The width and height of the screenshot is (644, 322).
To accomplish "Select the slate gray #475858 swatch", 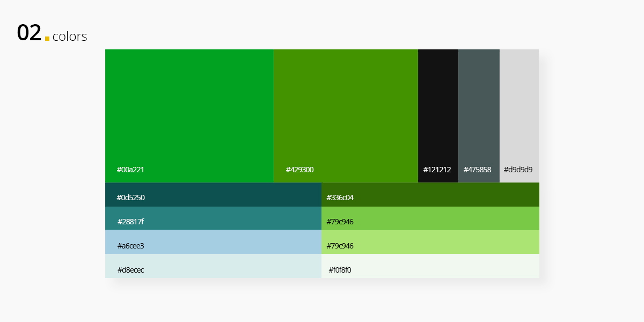I will coord(479,107).
